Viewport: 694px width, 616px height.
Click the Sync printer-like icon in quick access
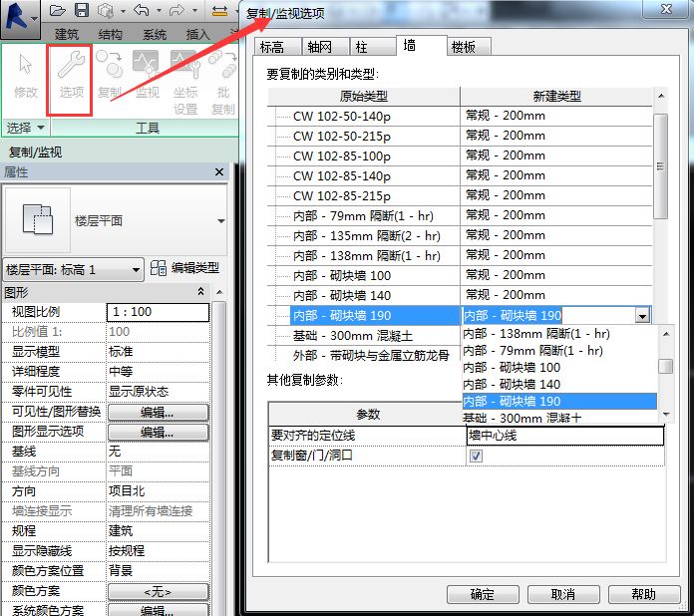106,10
